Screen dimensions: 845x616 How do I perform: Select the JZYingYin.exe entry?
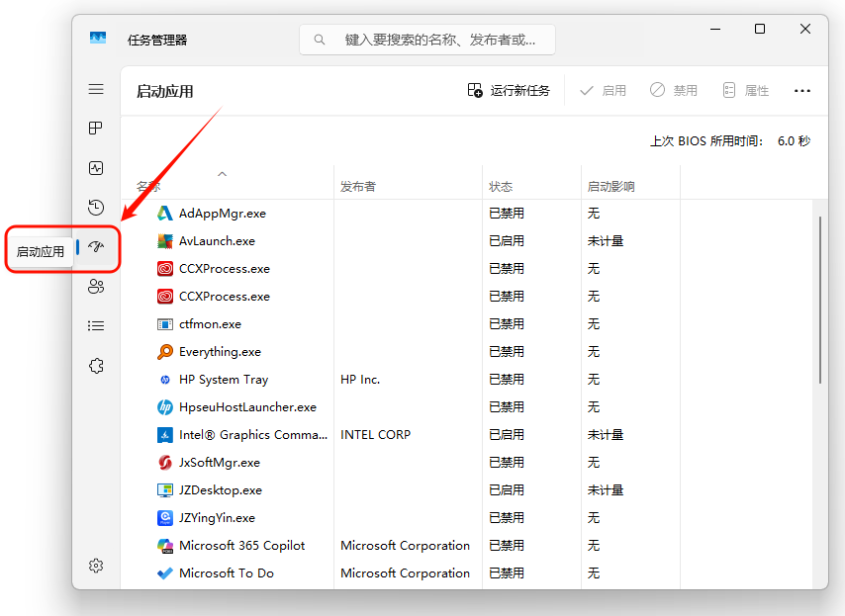click(x=217, y=518)
